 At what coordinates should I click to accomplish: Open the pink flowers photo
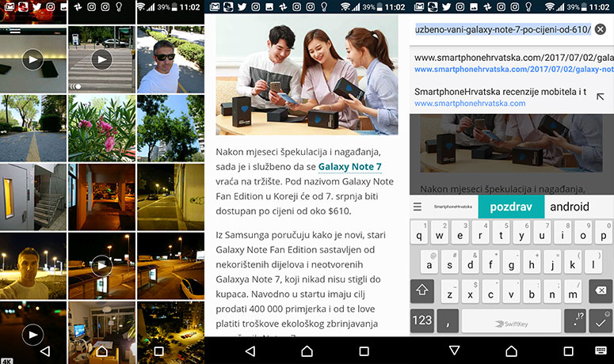pyautogui.click(x=102, y=128)
